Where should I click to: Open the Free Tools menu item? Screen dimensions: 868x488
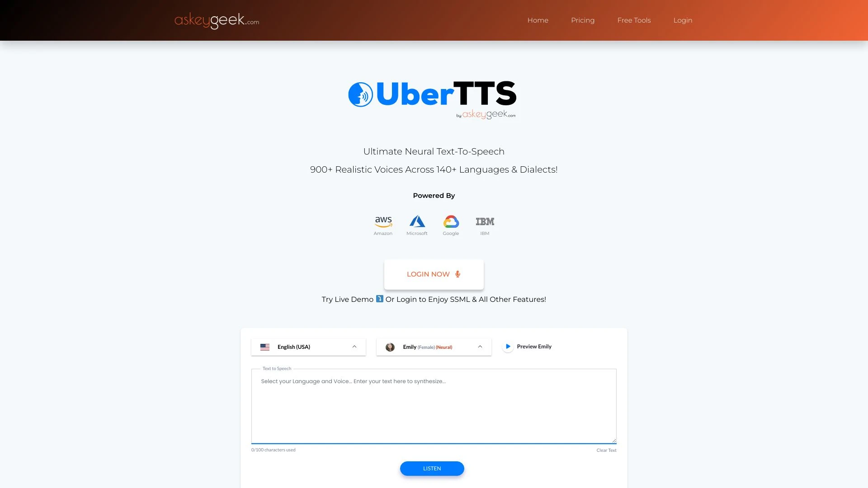point(634,20)
